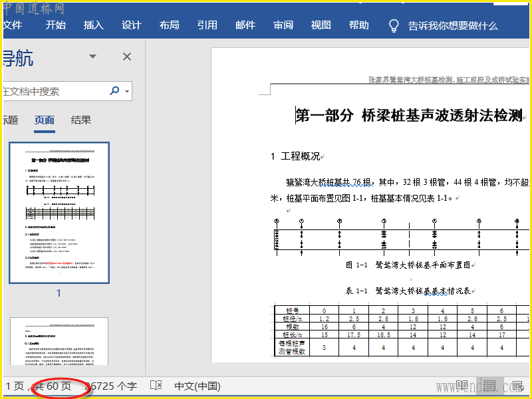
Task: Close the navigation pane with the X
Action: [127, 57]
